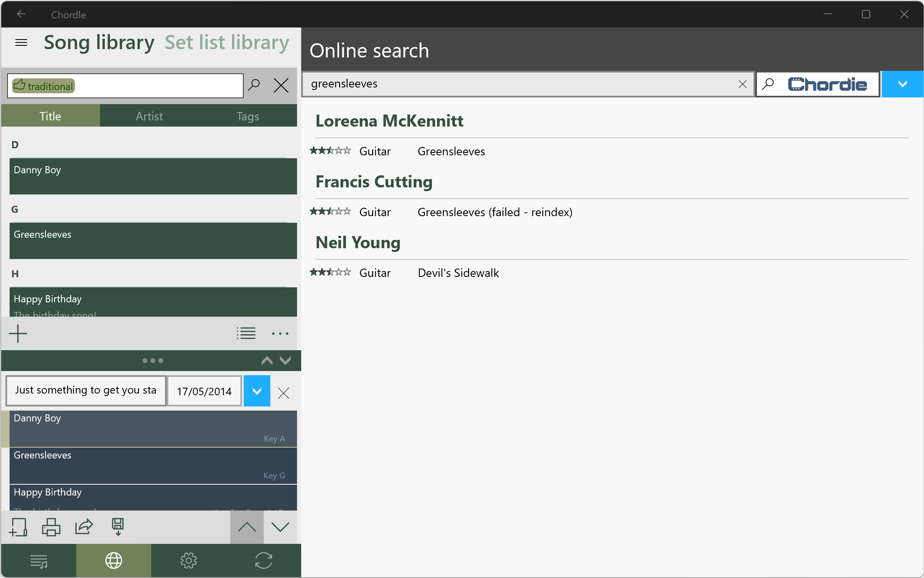Click the star rating of Francis Cutting result

330,212
